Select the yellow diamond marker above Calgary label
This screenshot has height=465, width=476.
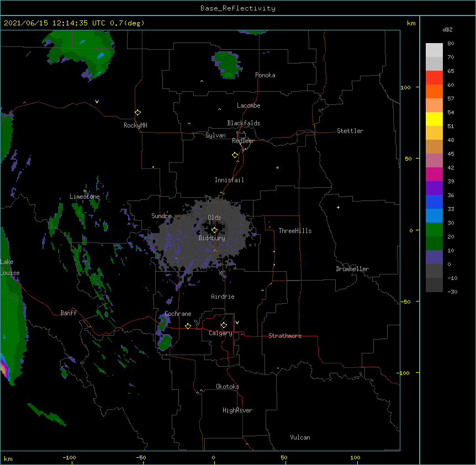tap(224, 325)
